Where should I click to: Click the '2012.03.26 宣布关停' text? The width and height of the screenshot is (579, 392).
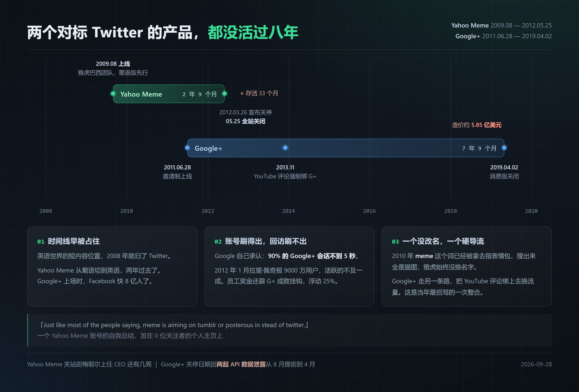246,112
